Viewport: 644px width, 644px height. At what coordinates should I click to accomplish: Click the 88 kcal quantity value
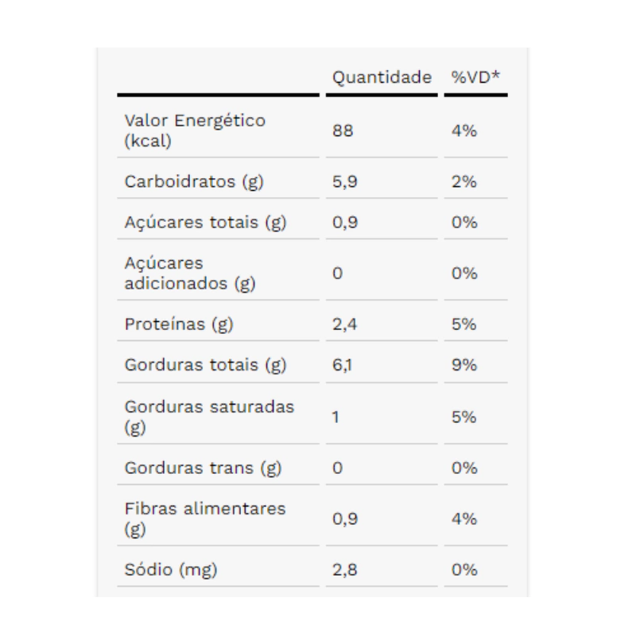coord(343,130)
